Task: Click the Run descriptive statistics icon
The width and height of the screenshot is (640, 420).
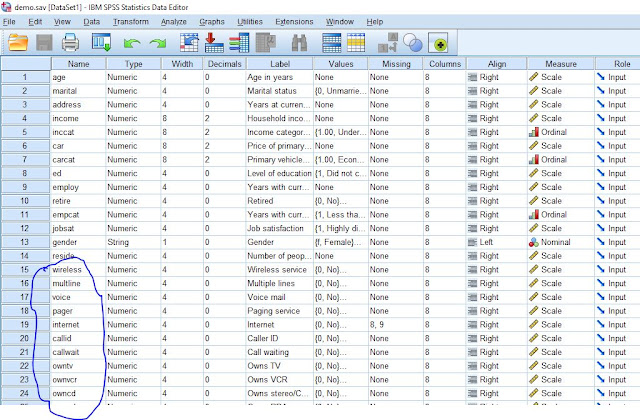Action: click(x=266, y=42)
